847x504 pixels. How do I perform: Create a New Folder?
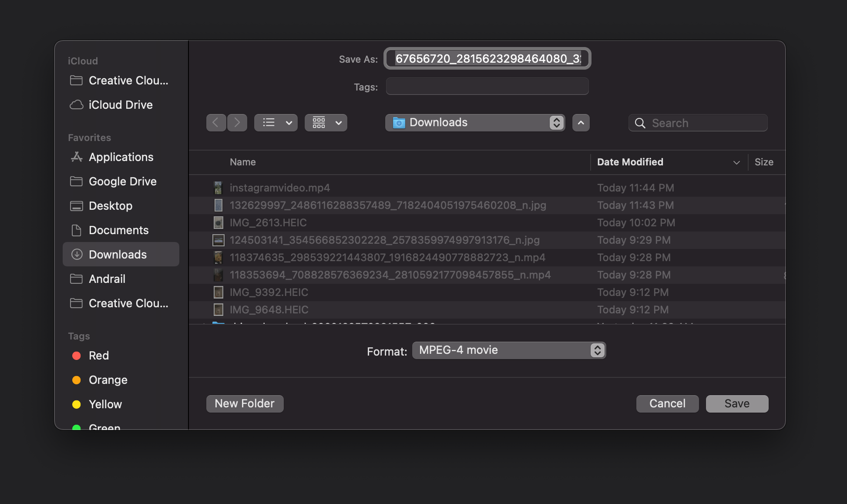(x=245, y=403)
